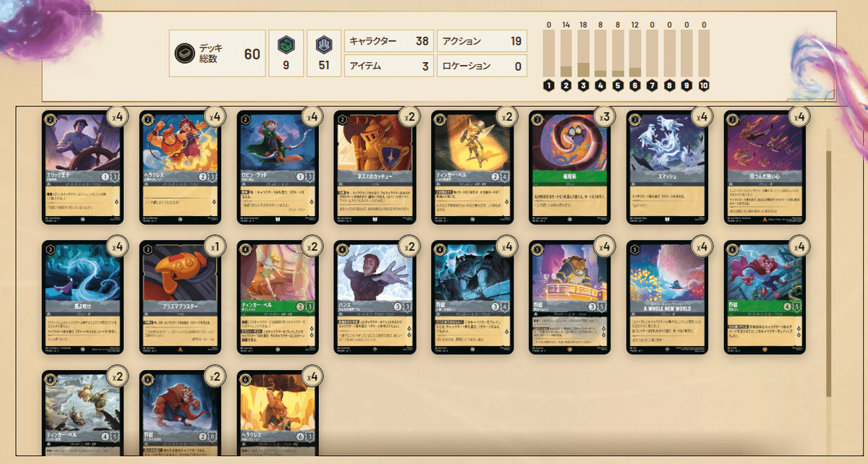The height and width of the screenshot is (464, 868).
Task: Click the キャラクター 38 count box
Action: (x=388, y=41)
